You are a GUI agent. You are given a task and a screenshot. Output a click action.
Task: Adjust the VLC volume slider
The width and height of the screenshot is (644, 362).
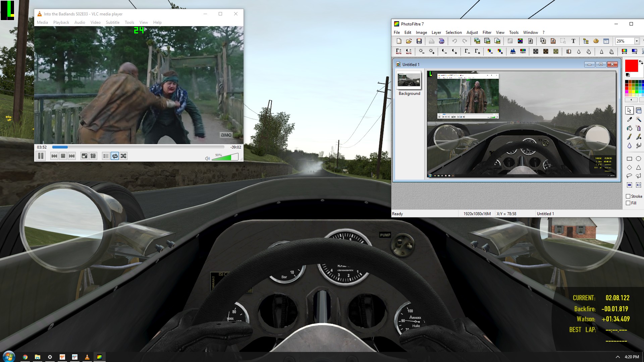225,157
